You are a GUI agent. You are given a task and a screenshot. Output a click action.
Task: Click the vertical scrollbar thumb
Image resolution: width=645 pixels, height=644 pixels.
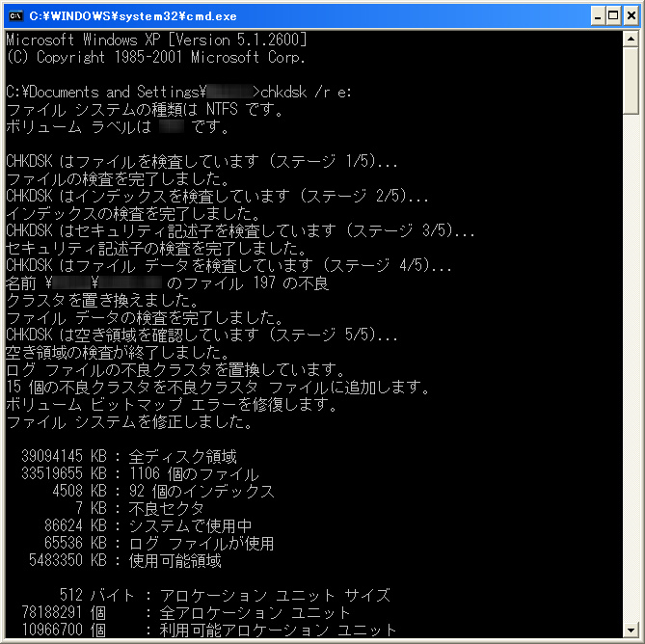tap(631, 81)
